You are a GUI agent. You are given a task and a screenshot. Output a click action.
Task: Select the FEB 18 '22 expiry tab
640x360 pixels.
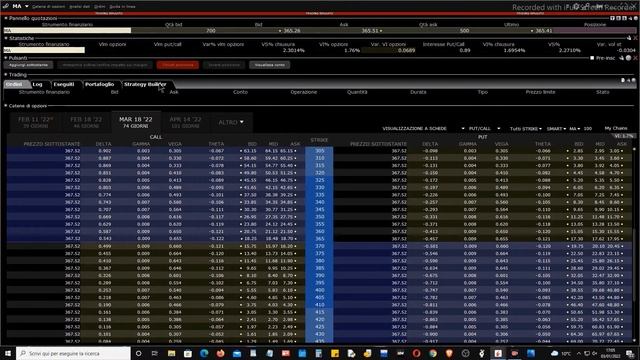pyautogui.click(x=86, y=122)
